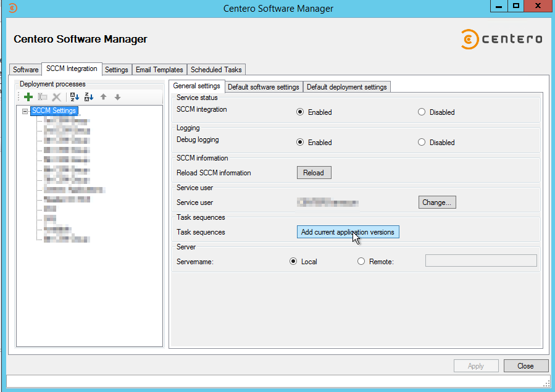Go to Email Templates tab

coord(159,70)
